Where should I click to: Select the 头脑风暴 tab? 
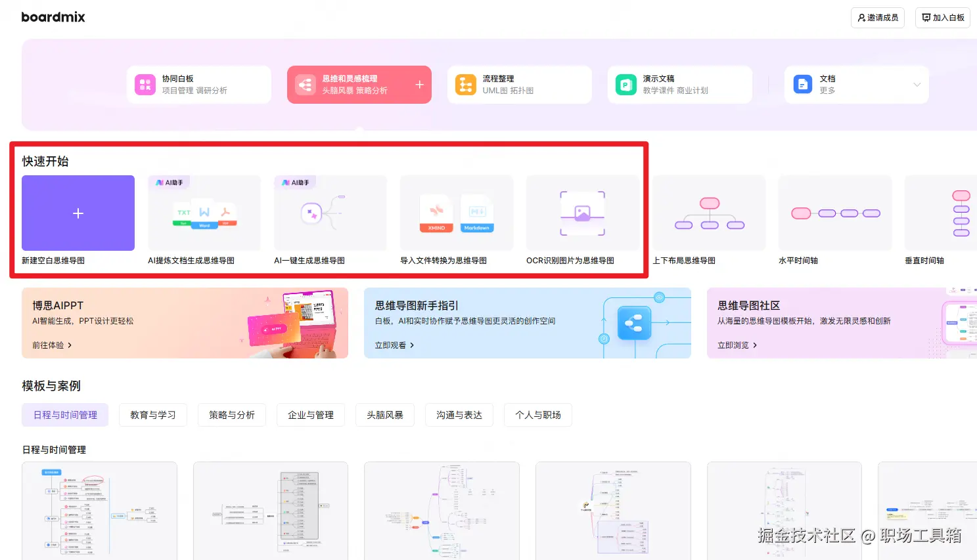click(x=385, y=415)
